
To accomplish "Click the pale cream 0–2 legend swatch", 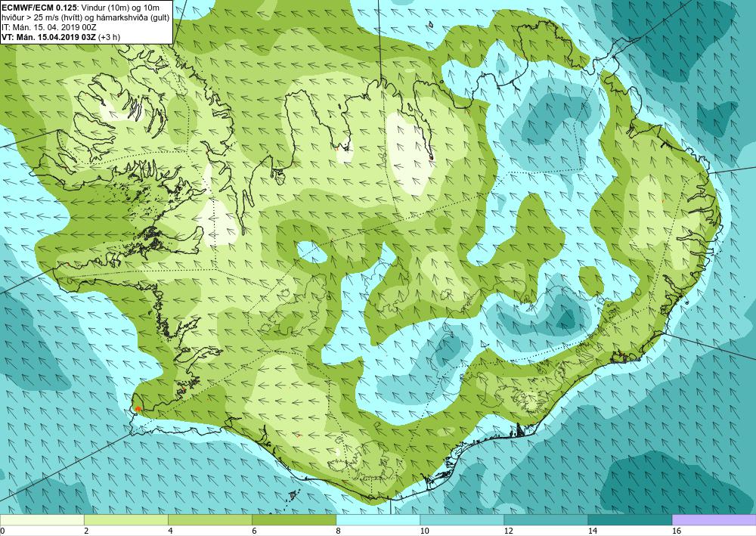I will click(x=42, y=519).
